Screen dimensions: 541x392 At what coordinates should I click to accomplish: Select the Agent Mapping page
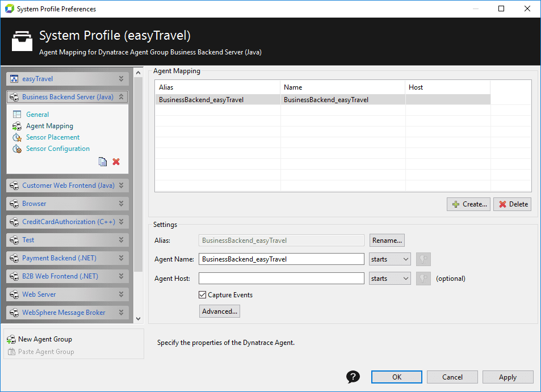click(50, 126)
